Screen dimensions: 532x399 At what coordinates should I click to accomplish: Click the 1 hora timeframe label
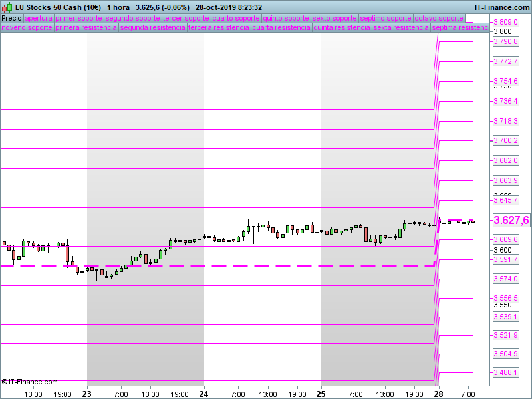[118, 7]
